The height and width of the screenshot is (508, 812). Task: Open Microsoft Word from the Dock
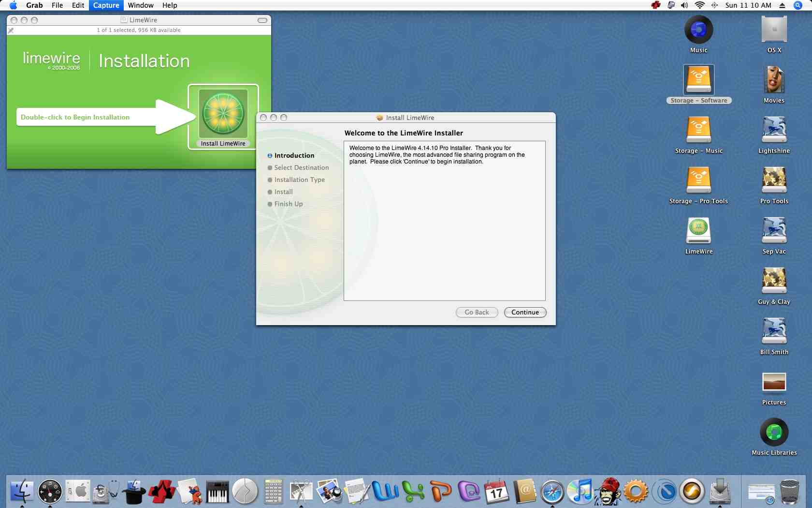point(385,492)
